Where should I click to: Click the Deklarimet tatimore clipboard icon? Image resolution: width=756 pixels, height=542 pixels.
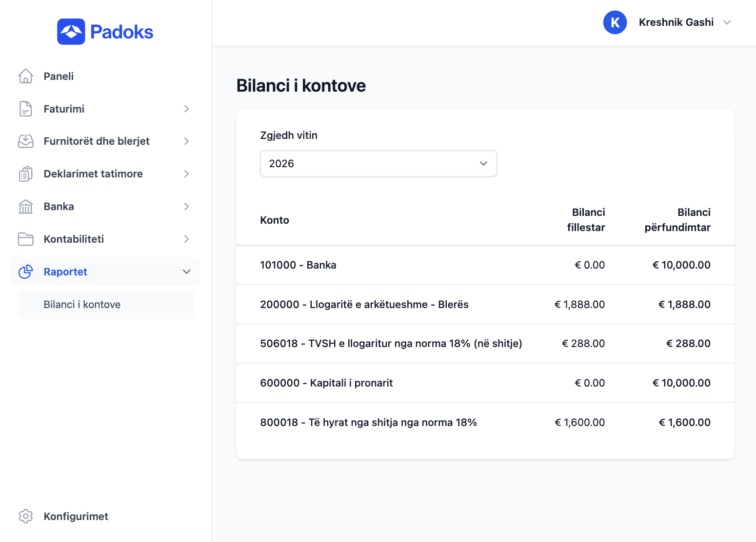point(25,174)
